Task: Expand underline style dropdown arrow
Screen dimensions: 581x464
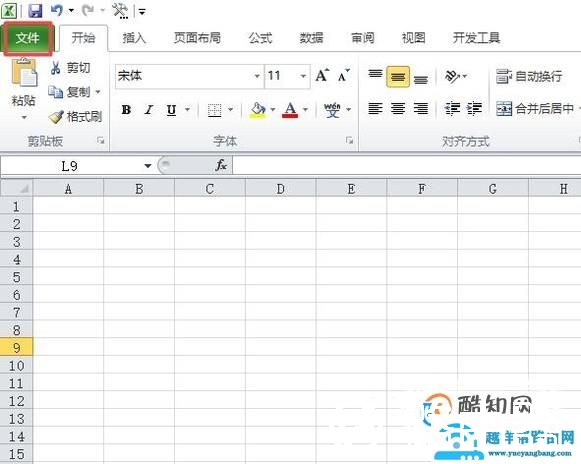Action: coord(187,109)
